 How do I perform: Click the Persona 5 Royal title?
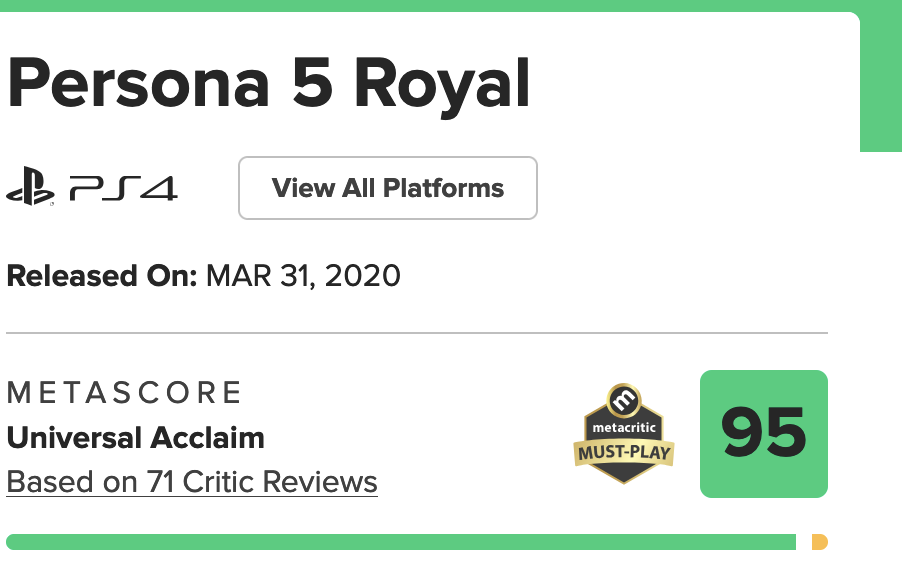coord(268,84)
